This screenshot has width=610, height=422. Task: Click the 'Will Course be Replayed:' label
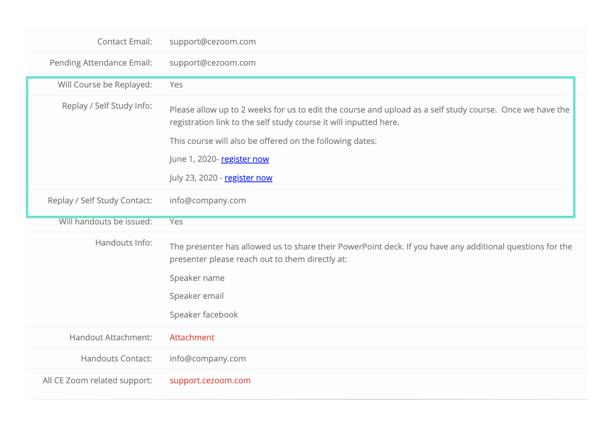pyautogui.click(x=105, y=84)
